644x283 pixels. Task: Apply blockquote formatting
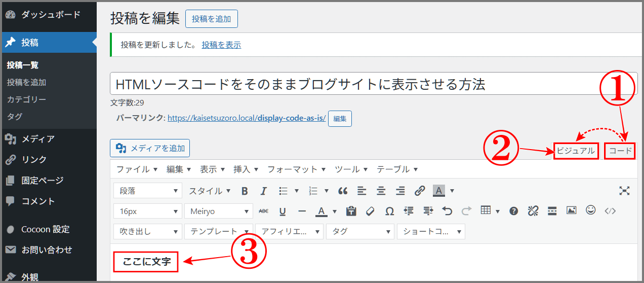(343, 191)
